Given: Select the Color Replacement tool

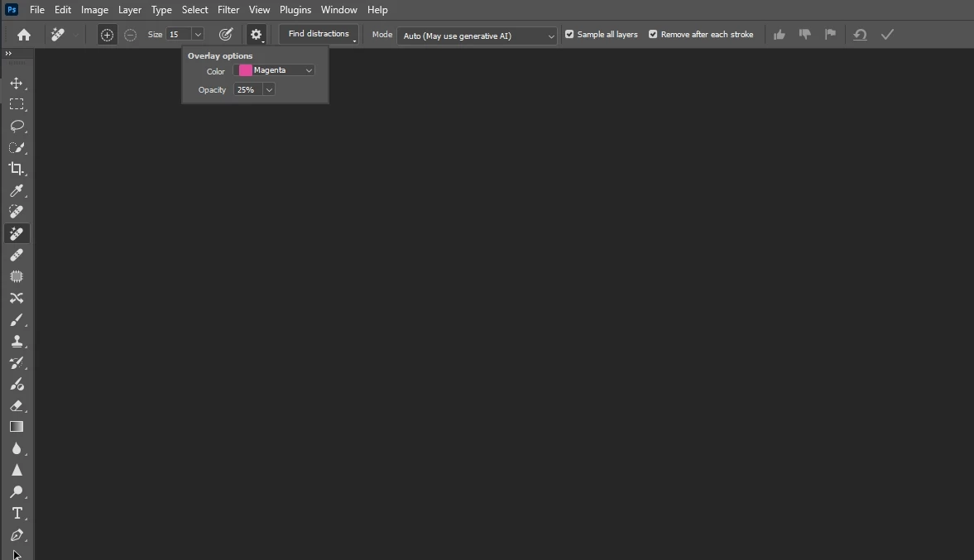Looking at the screenshot, I should 17,385.
